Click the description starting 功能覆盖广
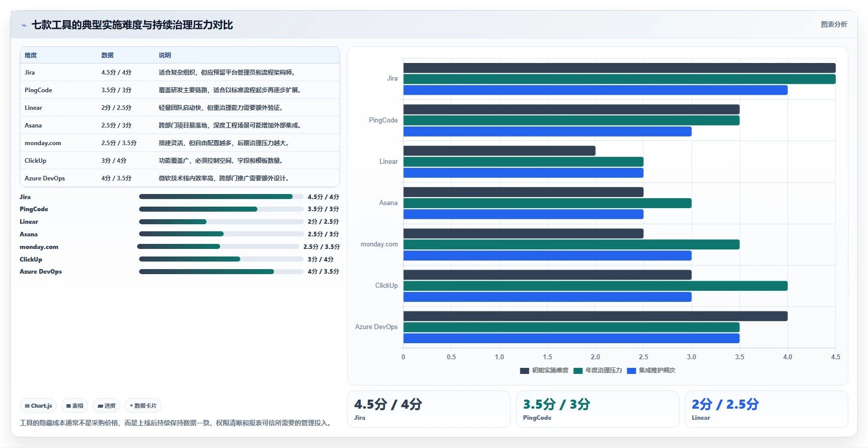The image size is (868, 448). (x=221, y=161)
